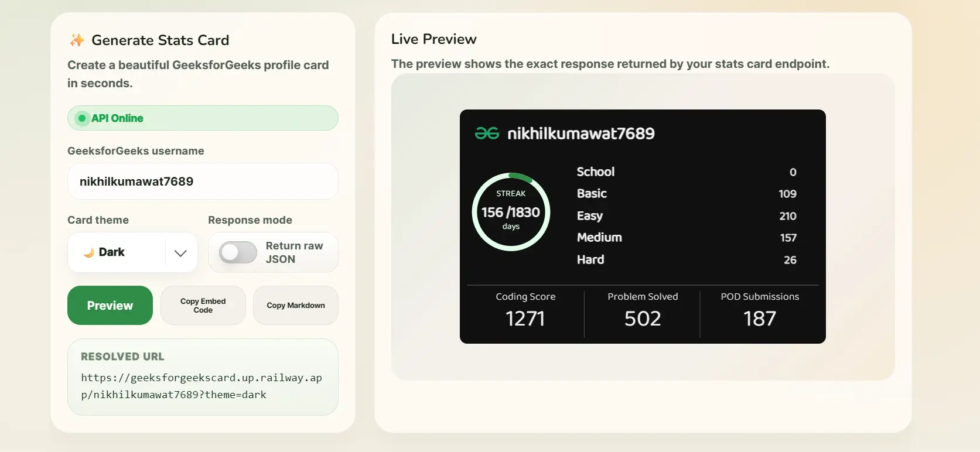Screen dimensions: 980x452
Task: Click the STREAK label inside the ring
Action: click(x=511, y=193)
